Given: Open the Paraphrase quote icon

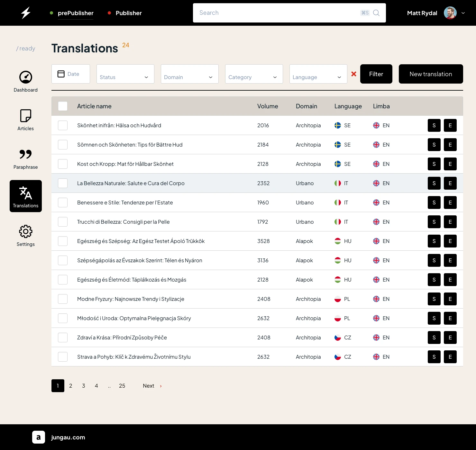Looking at the screenshot, I should [x=26, y=154].
